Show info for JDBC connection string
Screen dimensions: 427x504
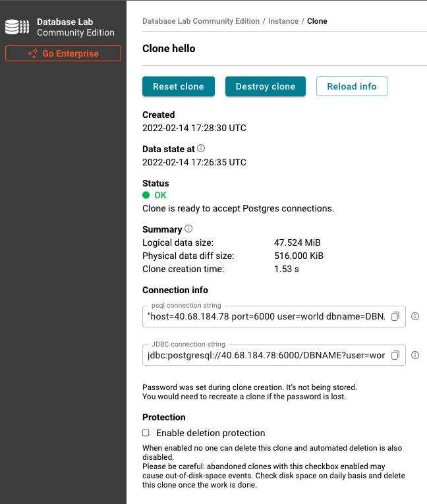pos(415,355)
